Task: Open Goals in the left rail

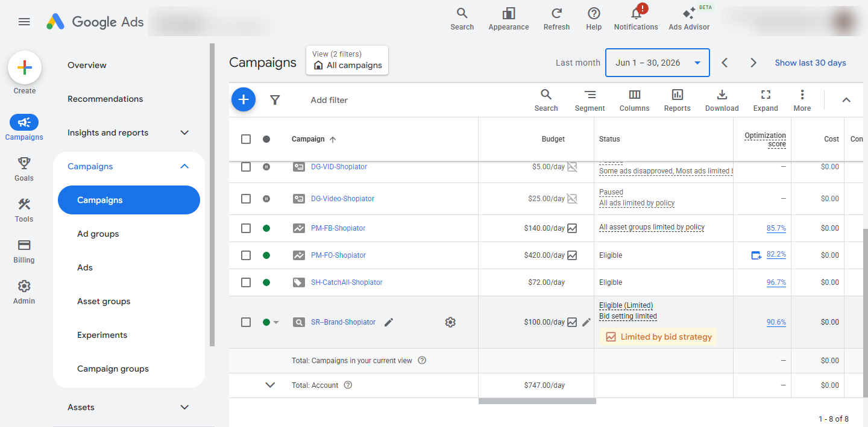Action: point(24,169)
